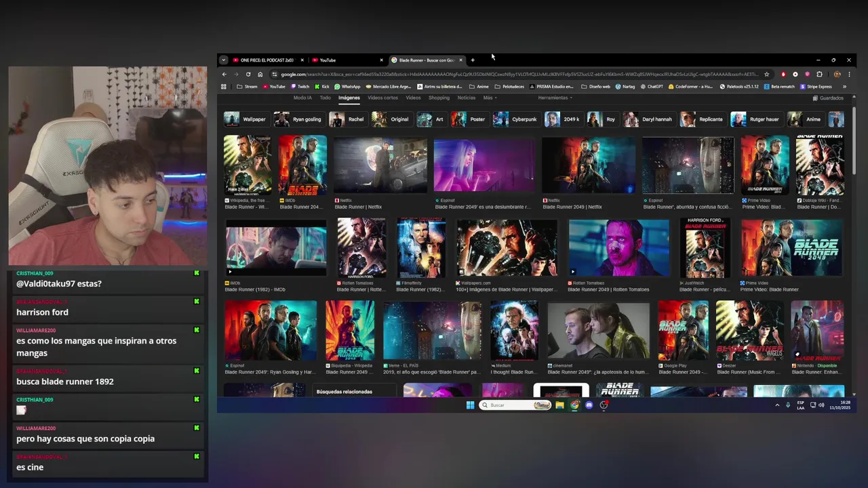Open the YouTube bookmark
Image resolution: width=868 pixels, height=488 pixels.
(274, 87)
